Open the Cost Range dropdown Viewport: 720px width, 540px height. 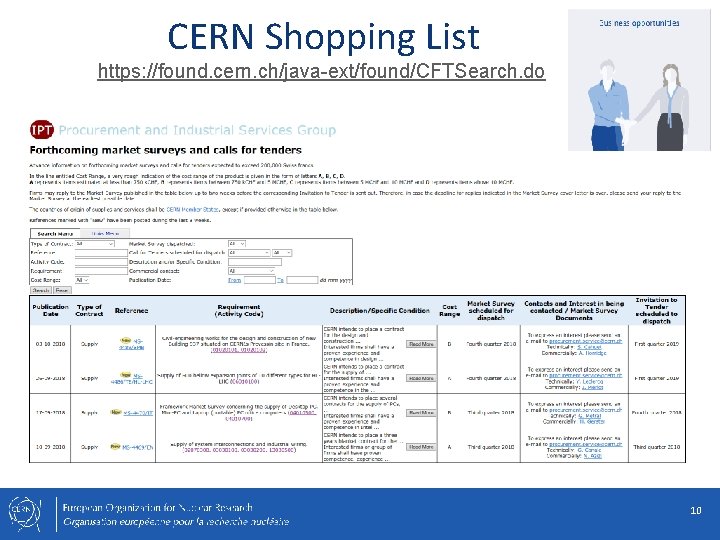[x=82, y=280]
